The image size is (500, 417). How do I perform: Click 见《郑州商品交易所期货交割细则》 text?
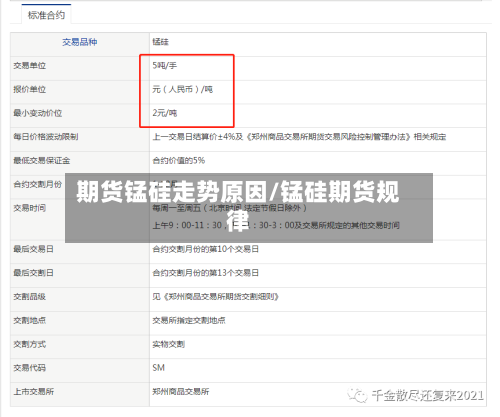click(x=216, y=296)
